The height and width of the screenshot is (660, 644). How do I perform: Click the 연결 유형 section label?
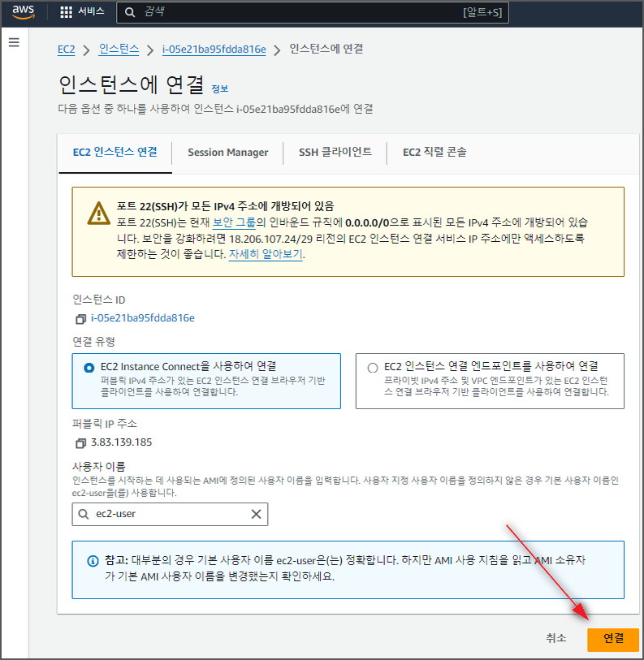[x=93, y=341]
